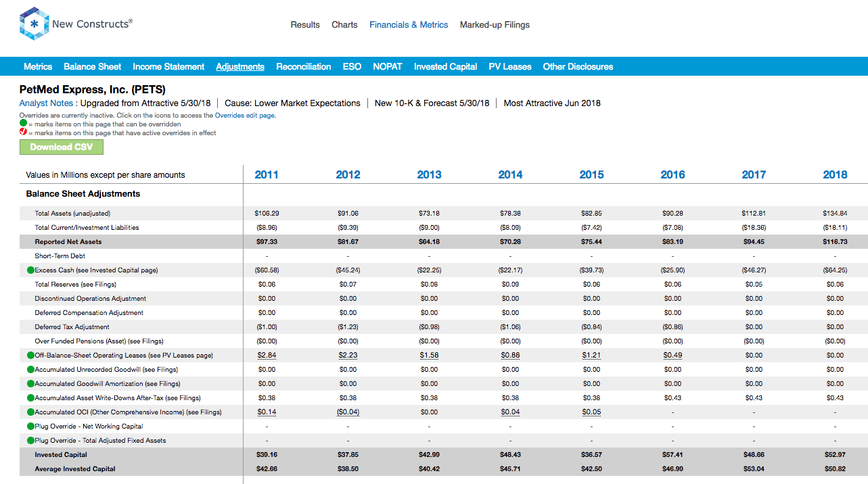The image size is (868, 484).
Task: Click Most Attractive Jun 2018 text
Action: pos(552,103)
